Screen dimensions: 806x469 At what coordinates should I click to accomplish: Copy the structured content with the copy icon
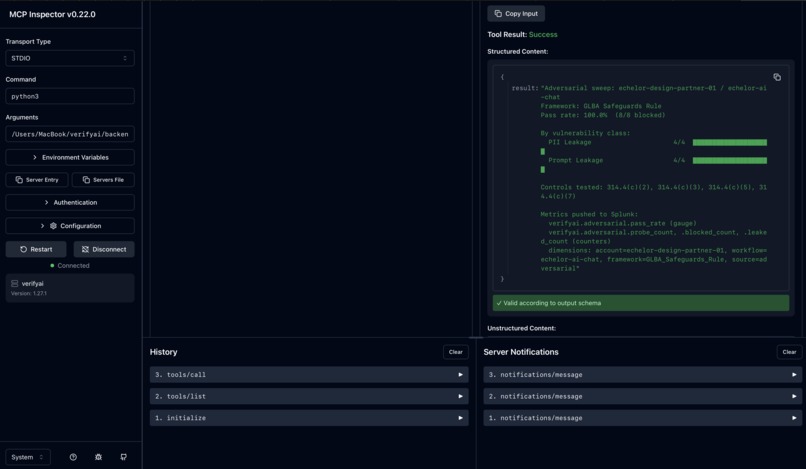tap(777, 77)
